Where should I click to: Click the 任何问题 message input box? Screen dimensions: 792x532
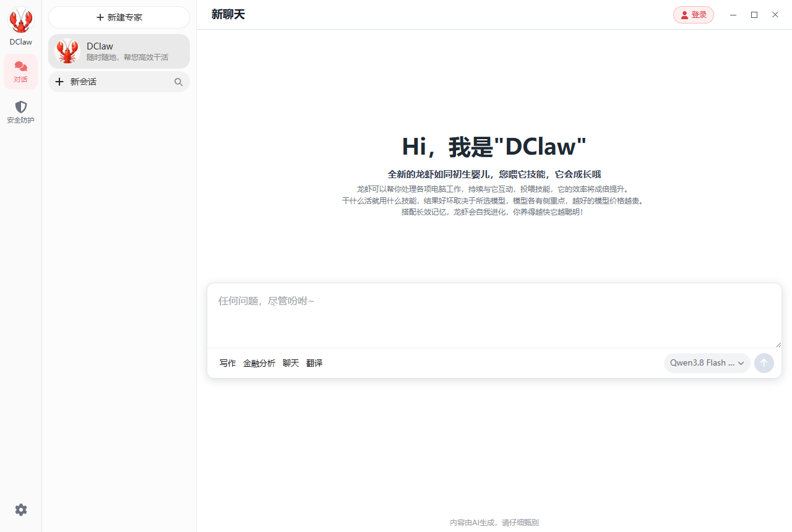[x=494, y=316]
